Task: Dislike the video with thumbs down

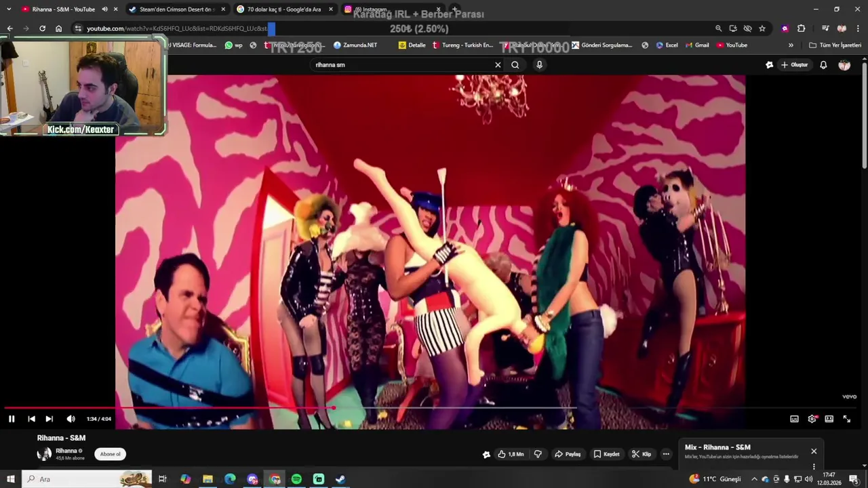Action: click(x=538, y=454)
